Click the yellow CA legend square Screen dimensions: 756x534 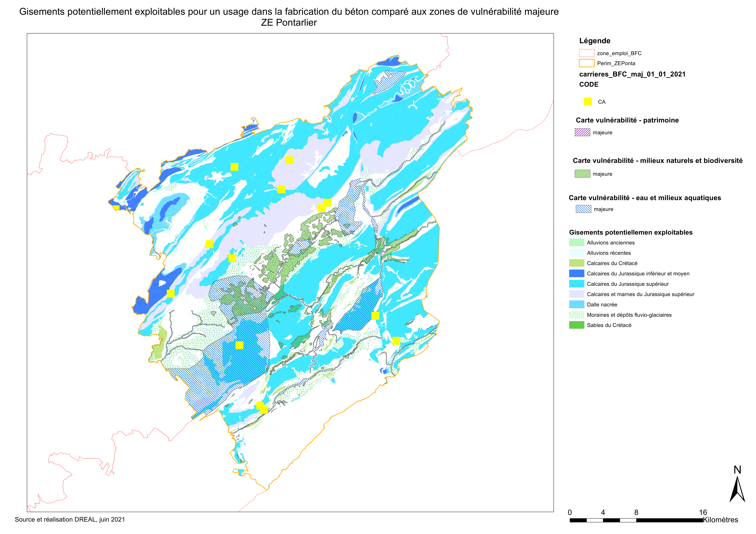(x=588, y=101)
